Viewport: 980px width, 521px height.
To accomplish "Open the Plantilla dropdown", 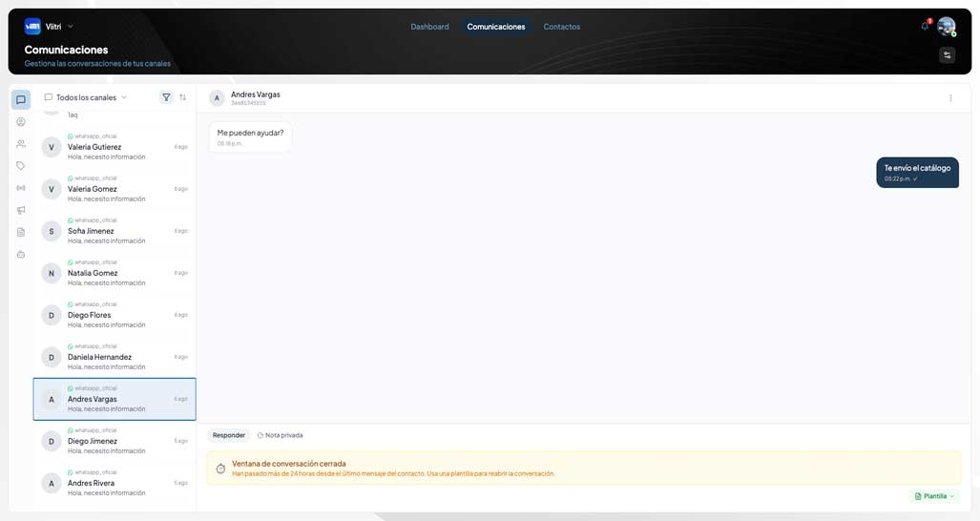I will point(934,496).
